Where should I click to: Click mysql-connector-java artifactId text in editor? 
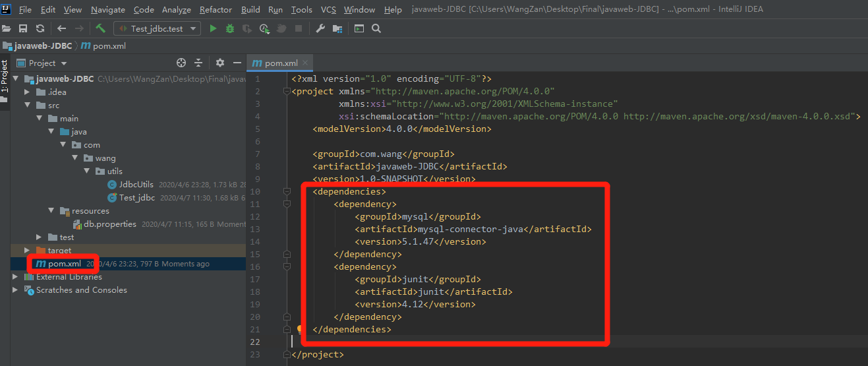[x=471, y=229]
